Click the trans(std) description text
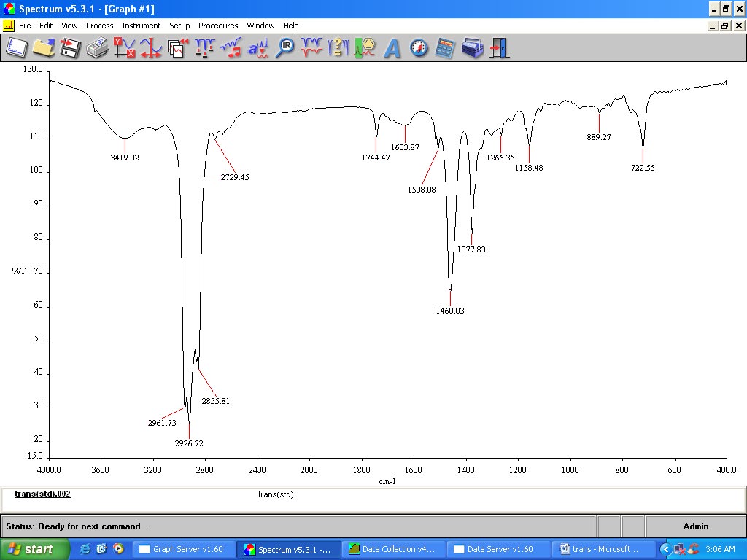The width and height of the screenshot is (747, 560). pos(276,495)
